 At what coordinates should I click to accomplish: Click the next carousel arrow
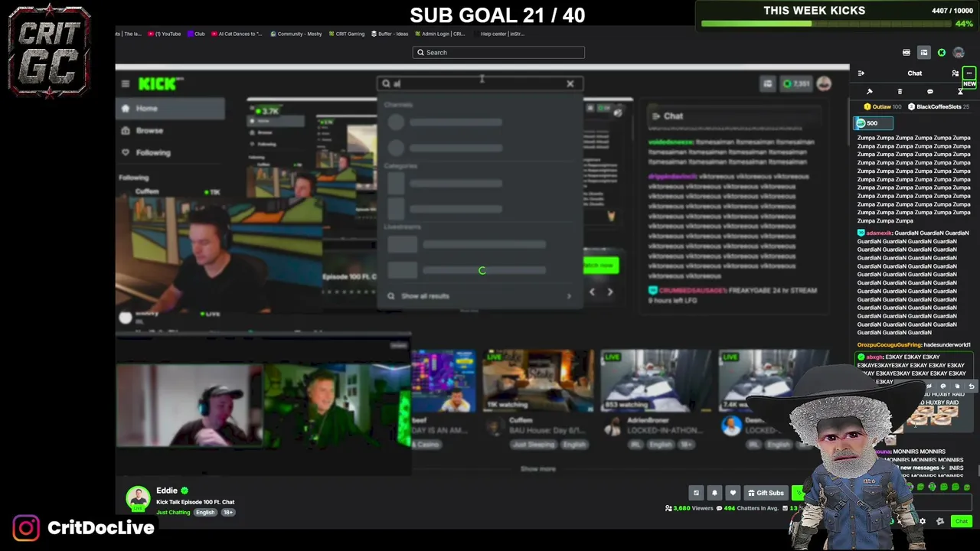610,292
